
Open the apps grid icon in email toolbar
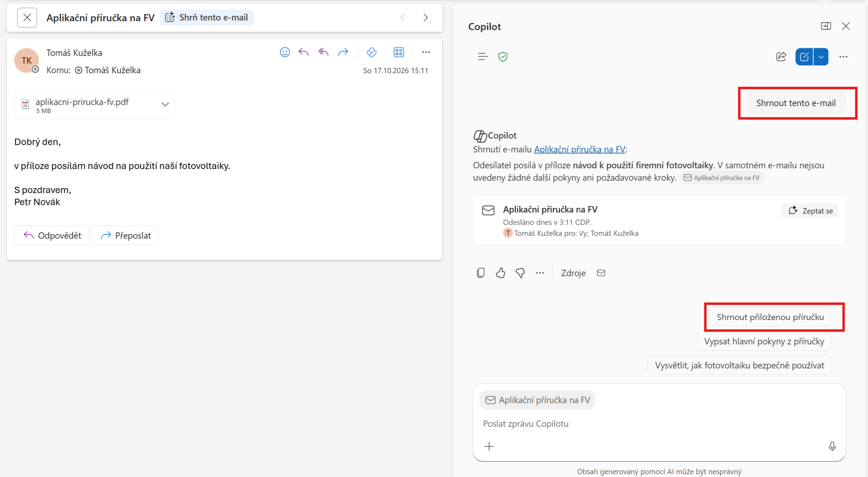(399, 52)
